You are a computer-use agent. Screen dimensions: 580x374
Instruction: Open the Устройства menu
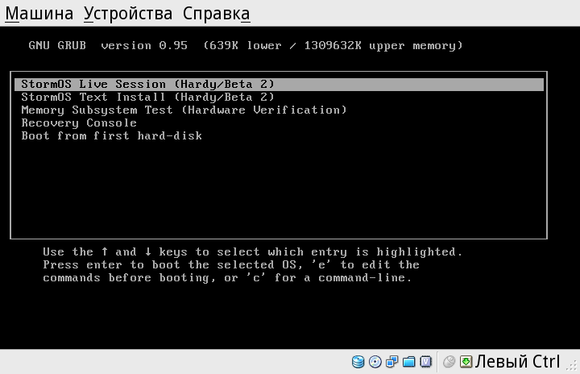pyautogui.click(x=128, y=14)
